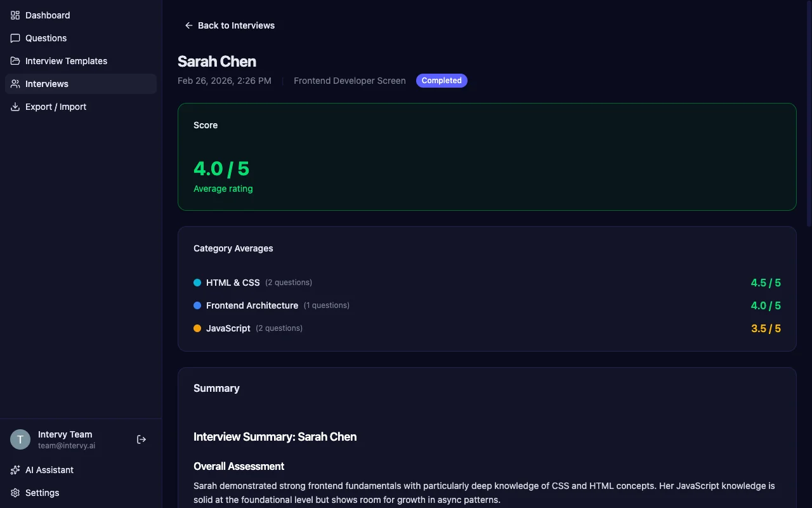This screenshot has height=508, width=812.
Task: Click the Export / Import download icon
Action: coord(15,107)
